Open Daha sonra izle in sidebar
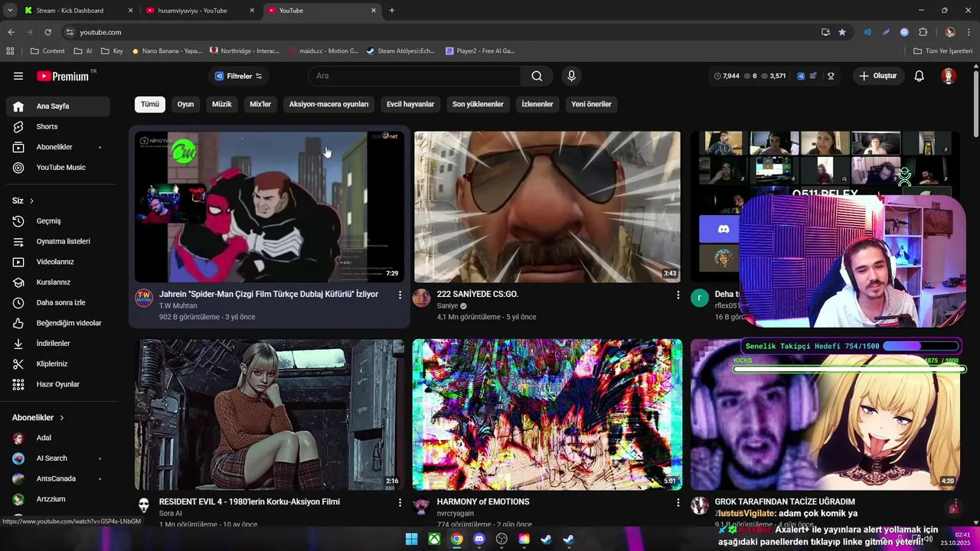The width and height of the screenshot is (980, 551). tap(58, 303)
